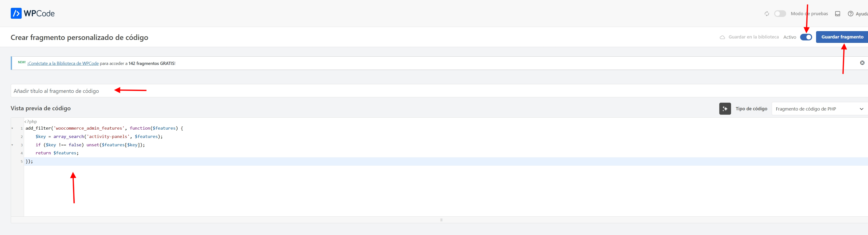The height and width of the screenshot is (235, 868).
Task: Click the cloud icon for library saving
Action: click(x=722, y=37)
